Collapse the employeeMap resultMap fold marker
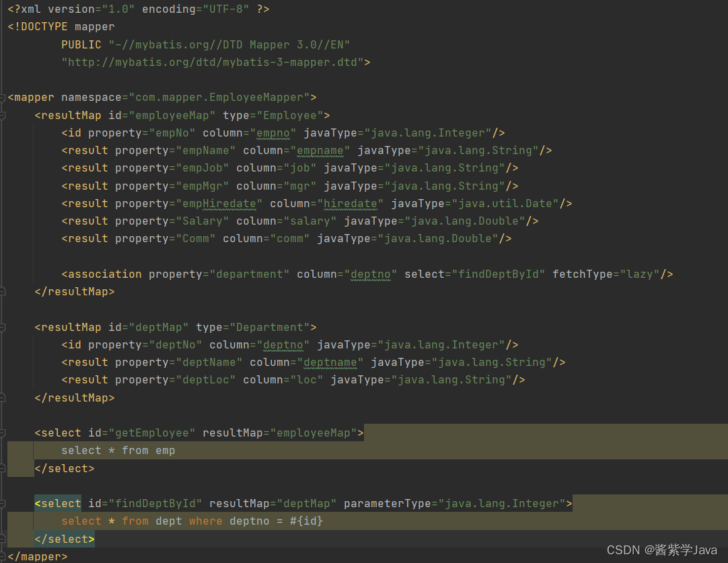 click(x=2, y=116)
